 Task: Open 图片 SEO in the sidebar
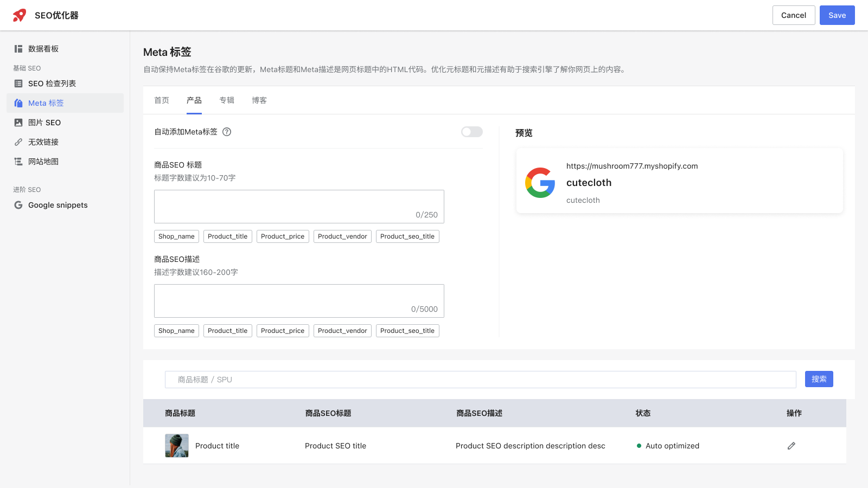click(x=65, y=123)
